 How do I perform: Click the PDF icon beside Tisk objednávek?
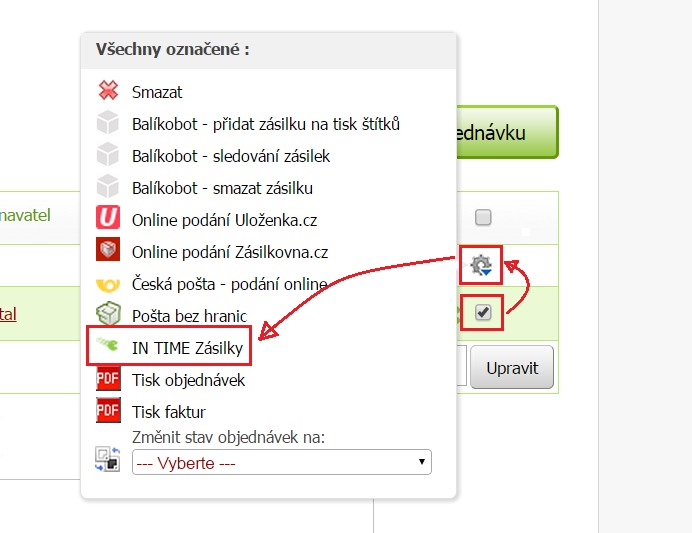(x=108, y=379)
